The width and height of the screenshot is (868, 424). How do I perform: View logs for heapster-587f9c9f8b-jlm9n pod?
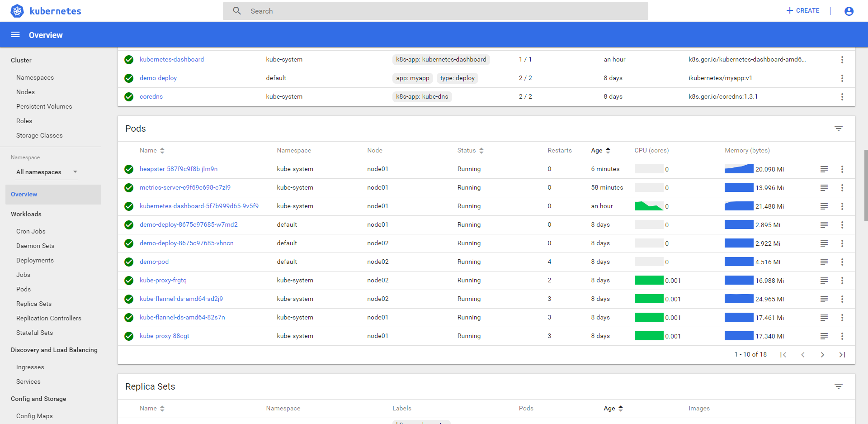(x=824, y=169)
